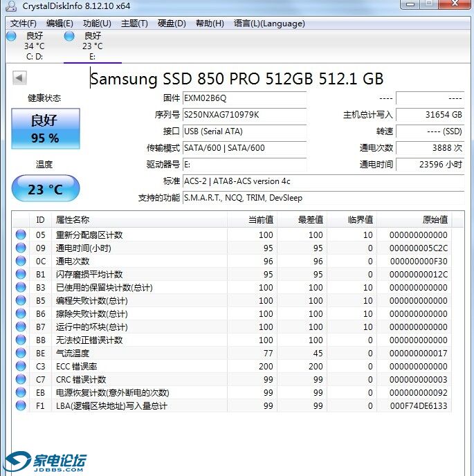Image resolution: width=474 pixels, height=476 pixels.
Task: Click raw value 00000000012C
Action: (419, 275)
